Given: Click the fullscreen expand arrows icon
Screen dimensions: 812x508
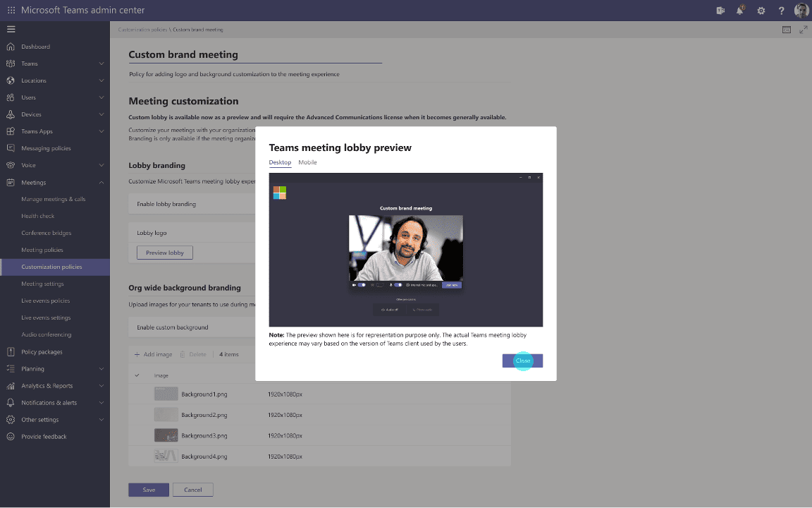Looking at the screenshot, I should click(804, 30).
